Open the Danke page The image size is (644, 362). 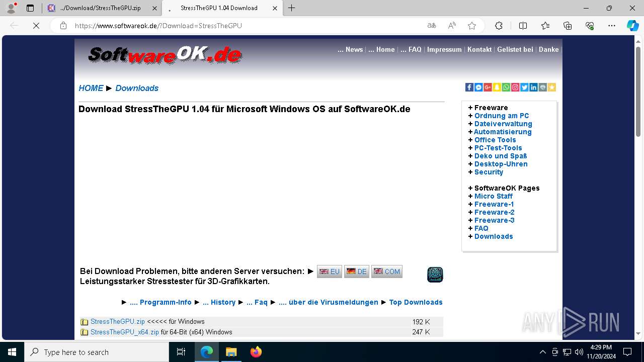coord(549,49)
